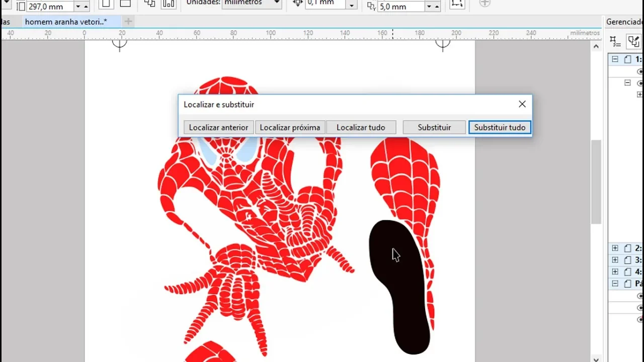Expand the nested group under page 1 layer

(640, 95)
